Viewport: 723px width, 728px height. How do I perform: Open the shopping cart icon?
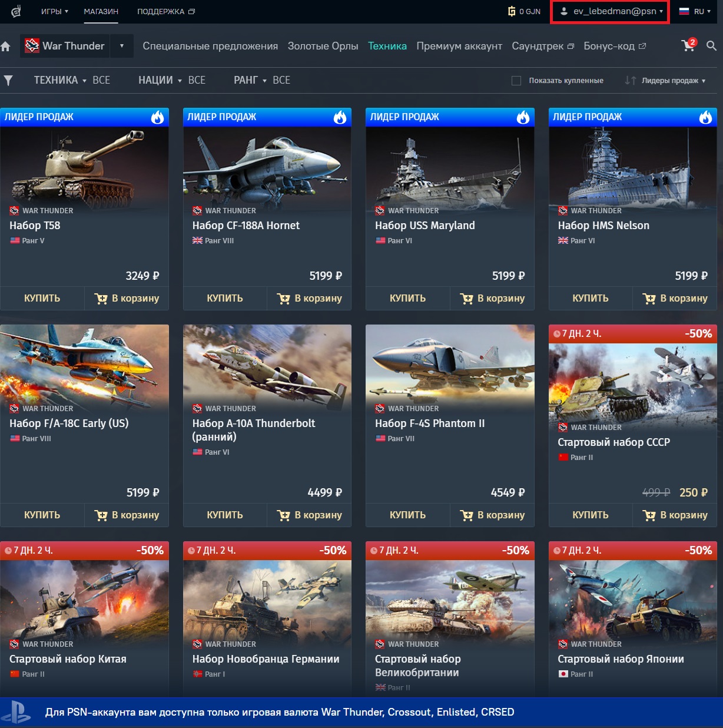point(688,46)
